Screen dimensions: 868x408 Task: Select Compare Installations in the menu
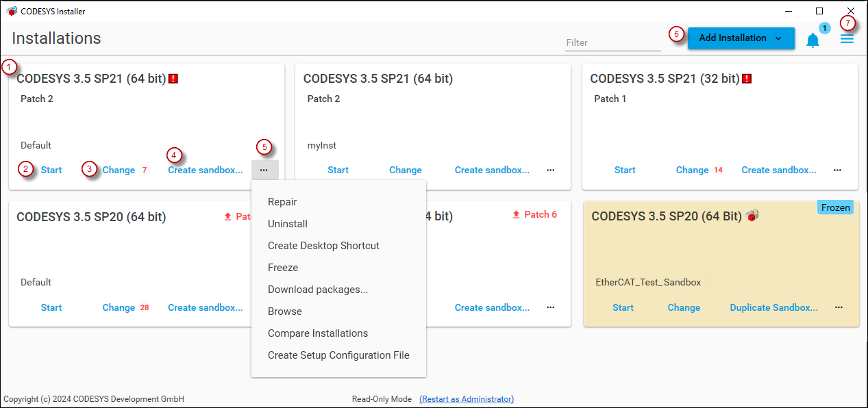click(x=317, y=333)
